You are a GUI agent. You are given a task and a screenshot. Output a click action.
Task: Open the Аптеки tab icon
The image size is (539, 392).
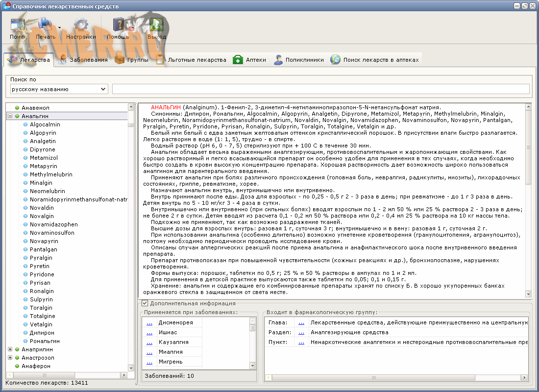[238, 60]
